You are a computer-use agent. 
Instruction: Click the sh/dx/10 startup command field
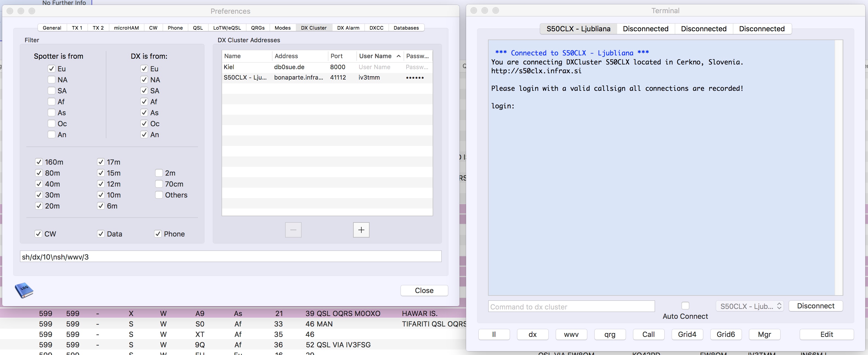click(231, 257)
